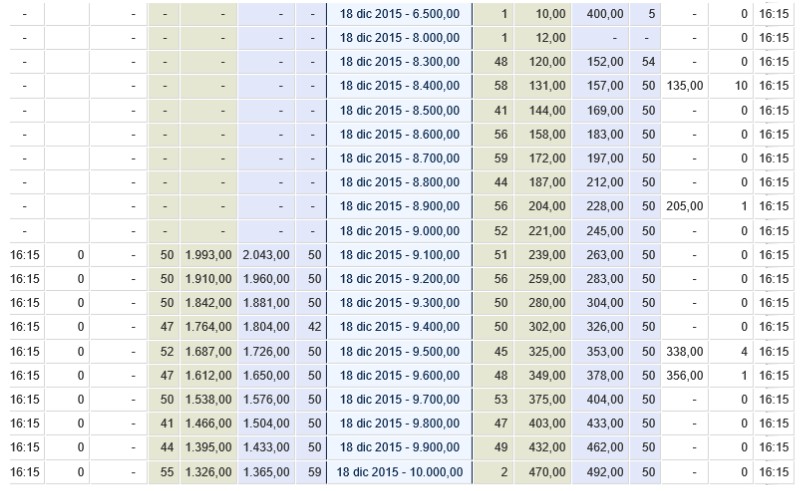Click the call bid value 1.326,00
Viewport: 800px width, 491px height.
coord(208,472)
